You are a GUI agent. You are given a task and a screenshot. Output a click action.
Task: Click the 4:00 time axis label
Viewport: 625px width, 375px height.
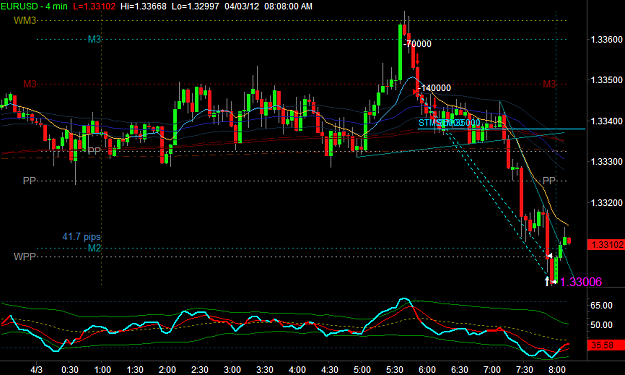click(x=297, y=370)
